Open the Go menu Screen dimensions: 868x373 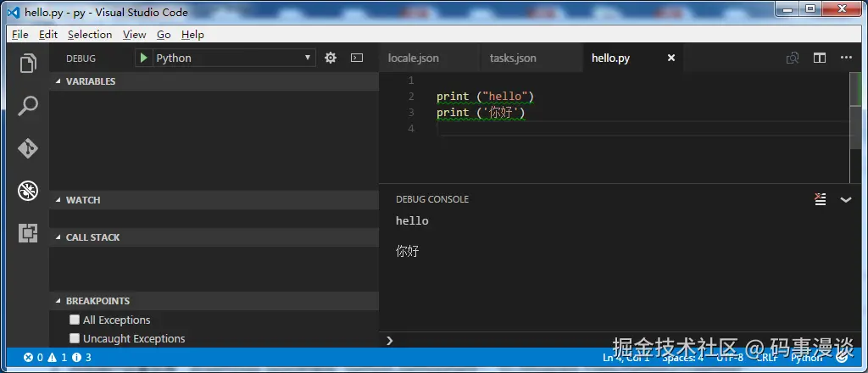[164, 34]
